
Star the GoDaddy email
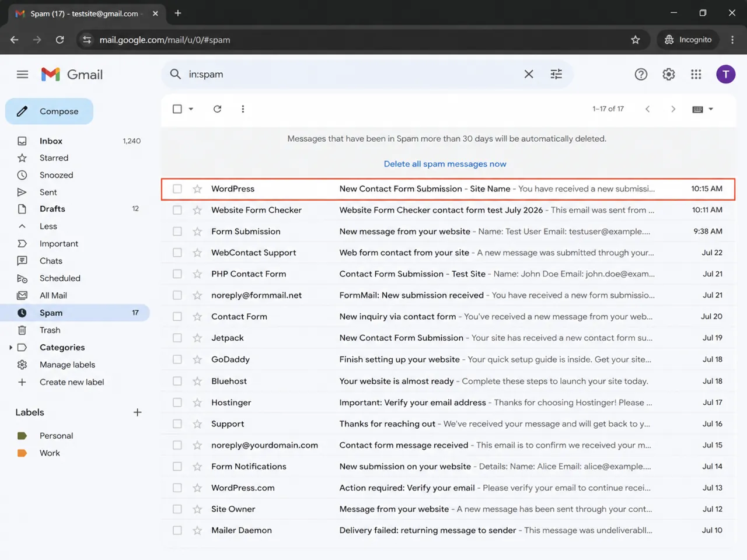197,359
